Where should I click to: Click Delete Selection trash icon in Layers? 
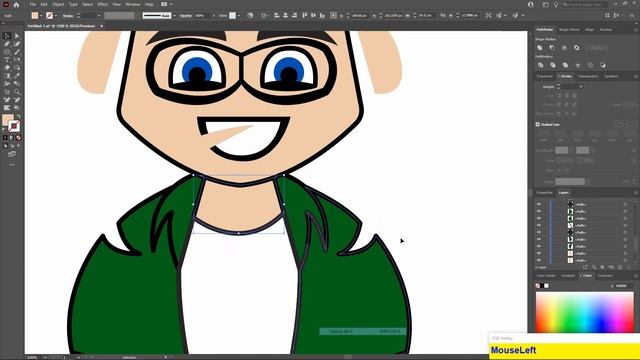coord(629,267)
